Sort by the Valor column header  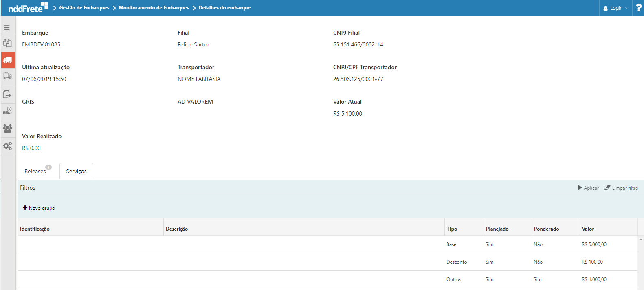point(588,229)
